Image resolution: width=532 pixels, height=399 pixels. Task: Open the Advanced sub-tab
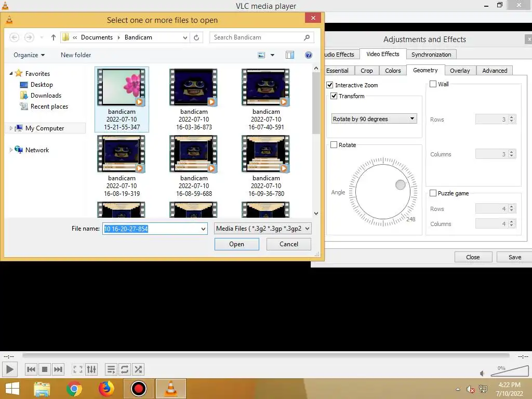coord(495,71)
